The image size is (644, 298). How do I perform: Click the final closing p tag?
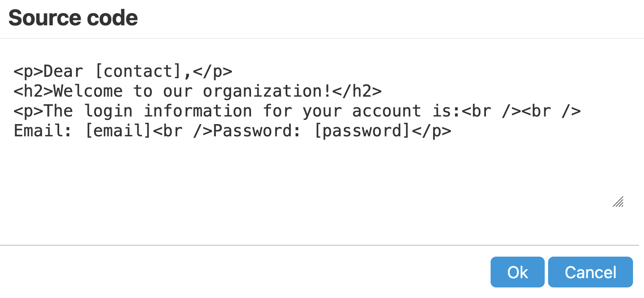tap(431, 131)
